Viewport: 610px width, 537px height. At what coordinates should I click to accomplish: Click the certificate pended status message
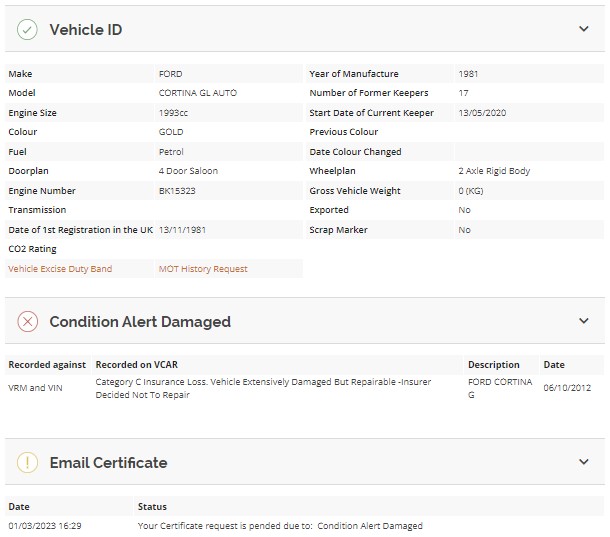click(280, 526)
